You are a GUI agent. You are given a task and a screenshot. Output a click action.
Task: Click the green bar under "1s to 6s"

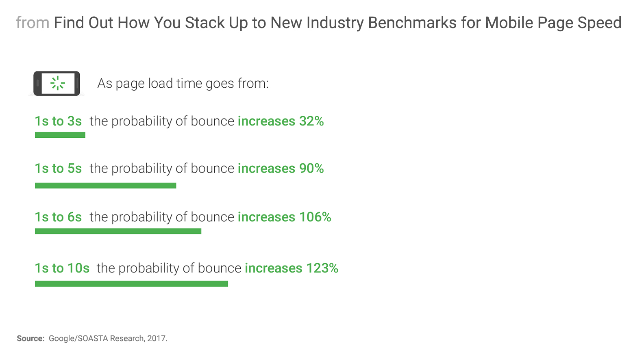click(x=118, y=231)
